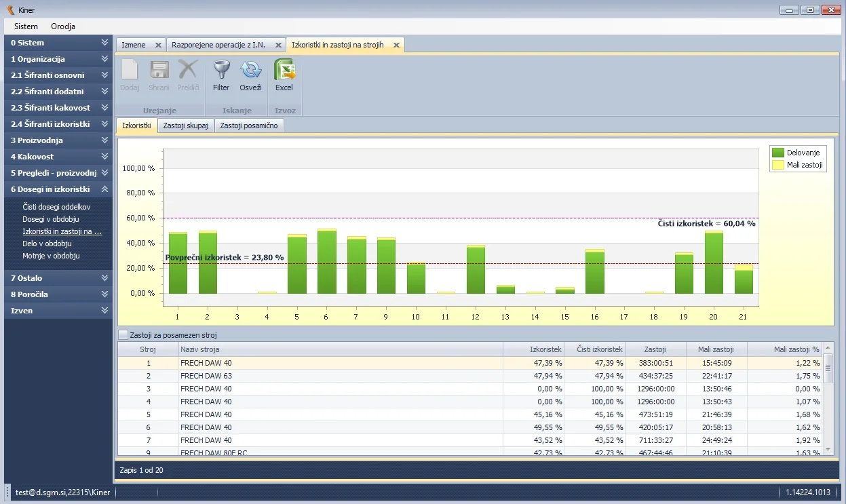
Task: Click the Shrani save icon
Action: coord(159,71)
